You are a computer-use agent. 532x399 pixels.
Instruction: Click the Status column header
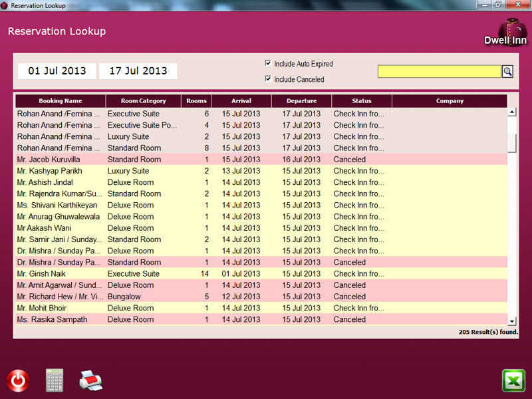(x=362, y=101)
